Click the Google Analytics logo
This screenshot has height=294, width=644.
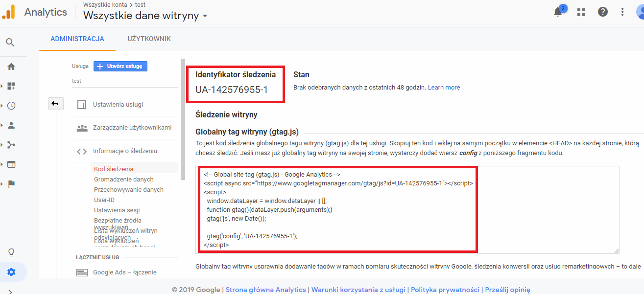9,12
